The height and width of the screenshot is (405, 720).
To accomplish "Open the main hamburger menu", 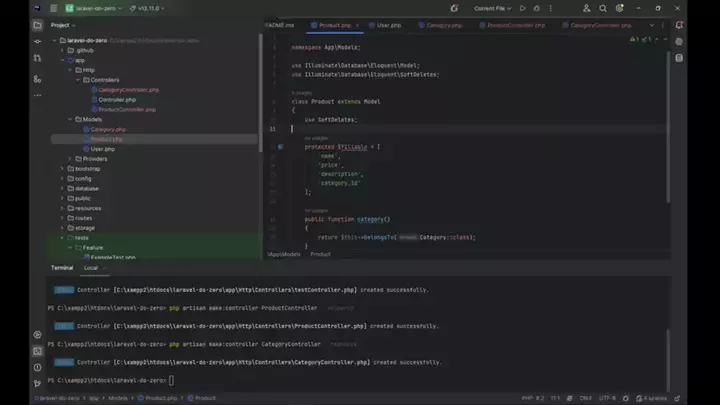I will tap(54, 8).
